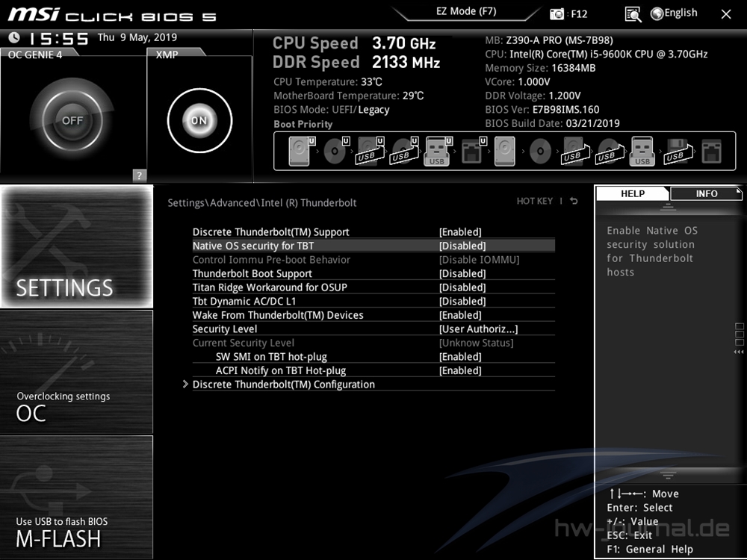This screenshot has height=560, width=747.
Task: Click the CPU Speed 3.70 GHz readout
Action: click(x=354, y=43)
